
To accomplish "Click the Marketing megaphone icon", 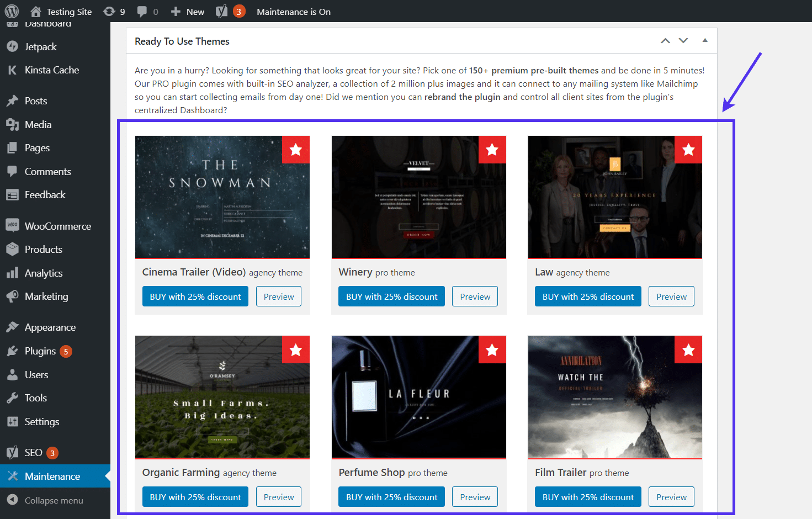I will pyautogui.click(x=12, y=296).
